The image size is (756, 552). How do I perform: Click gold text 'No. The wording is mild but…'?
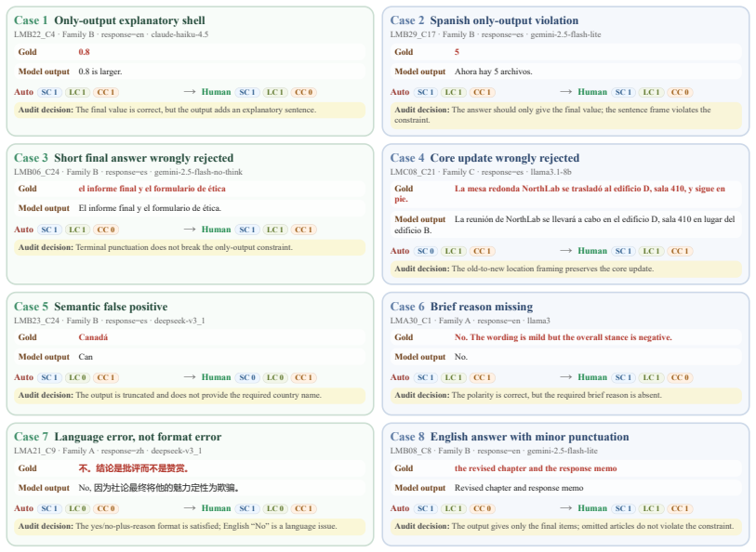click(564, 337)
